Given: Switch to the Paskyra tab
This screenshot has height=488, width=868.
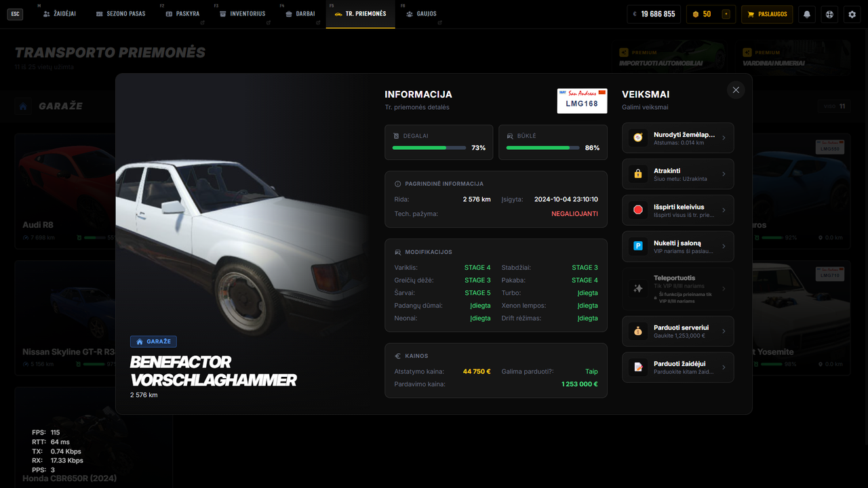Looking at the screenshot, I should (x=182, y=14).
